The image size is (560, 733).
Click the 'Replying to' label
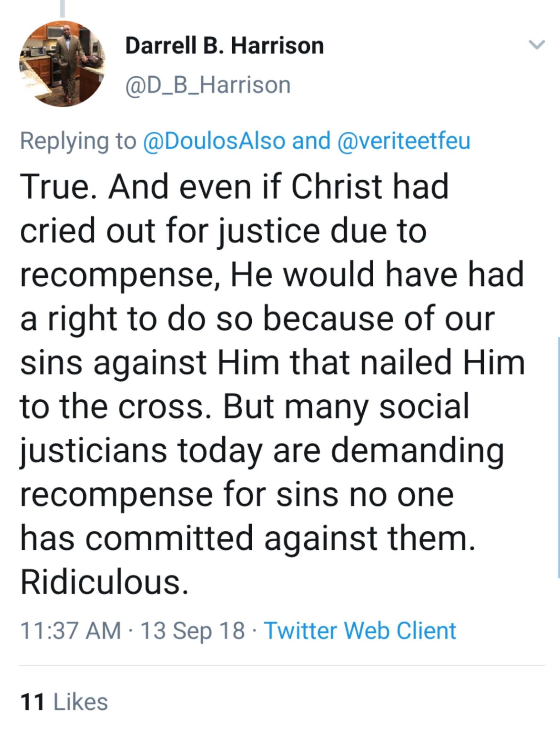click(78, 141)
